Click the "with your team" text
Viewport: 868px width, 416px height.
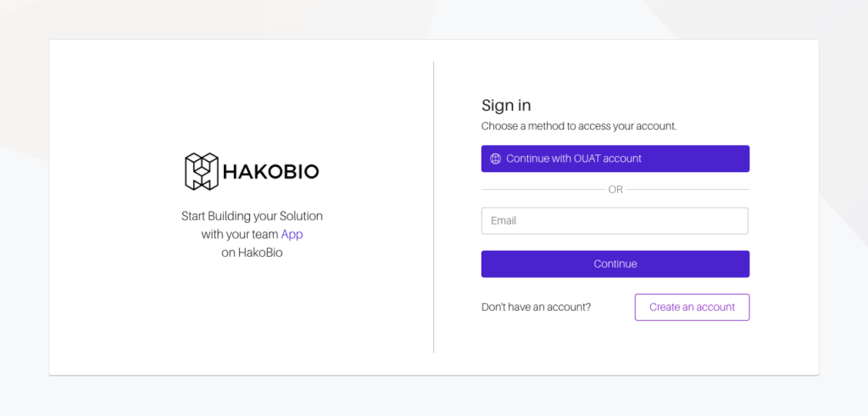coord(239,235)
